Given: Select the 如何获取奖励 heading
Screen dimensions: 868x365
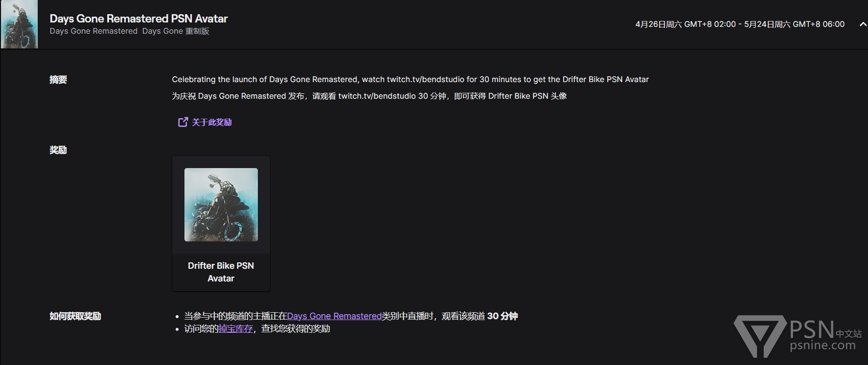Looking at the screenshot, I should (75, 316).
